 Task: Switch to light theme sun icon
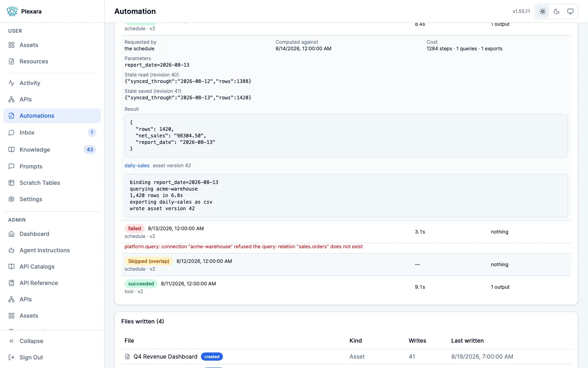click(x=543, y=11)
